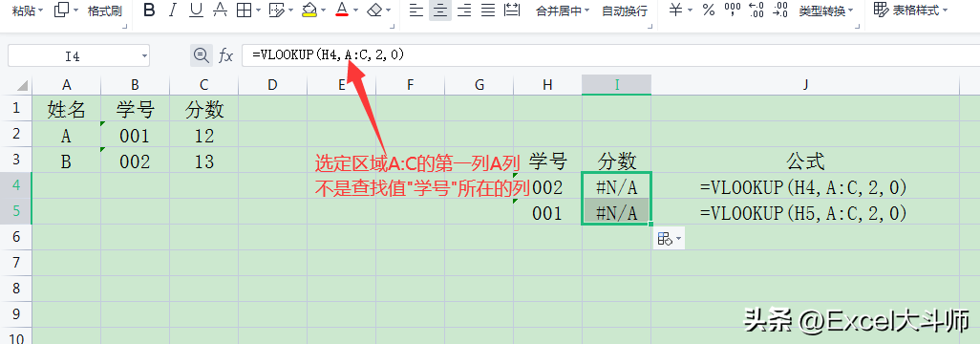Image resolution: width=980 pixels, height=344 pixels.
Task: Select cell I4 showing #N/A
Action: click(x=616, y=186)
